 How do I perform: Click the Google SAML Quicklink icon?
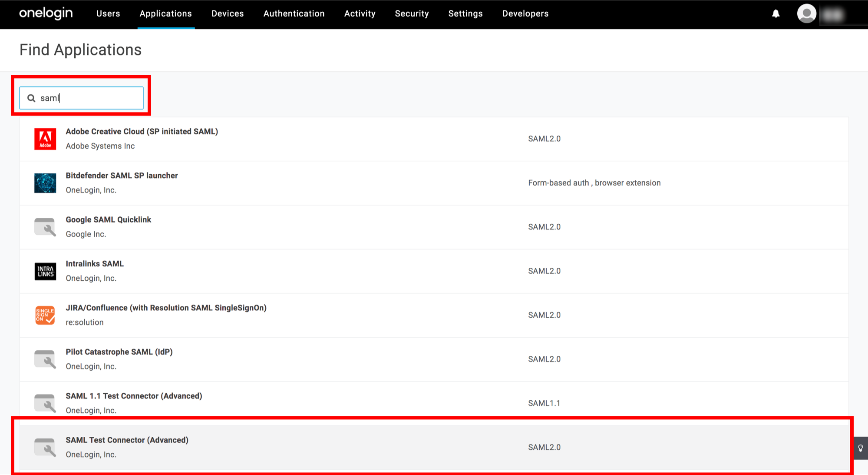point(45,227)
